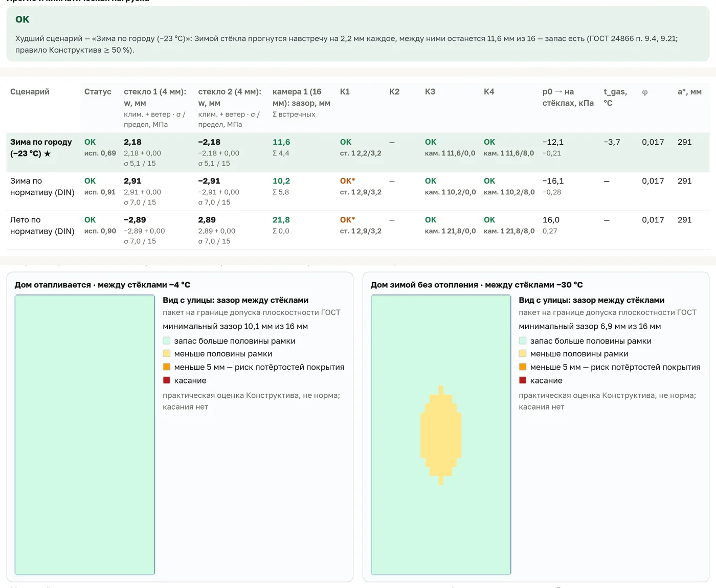The width and height of the screenshot is (716, 588).
Task: Click the mint legend swatch in the unheated house panel
Action: pyautogui.click(x=523, y=341)
